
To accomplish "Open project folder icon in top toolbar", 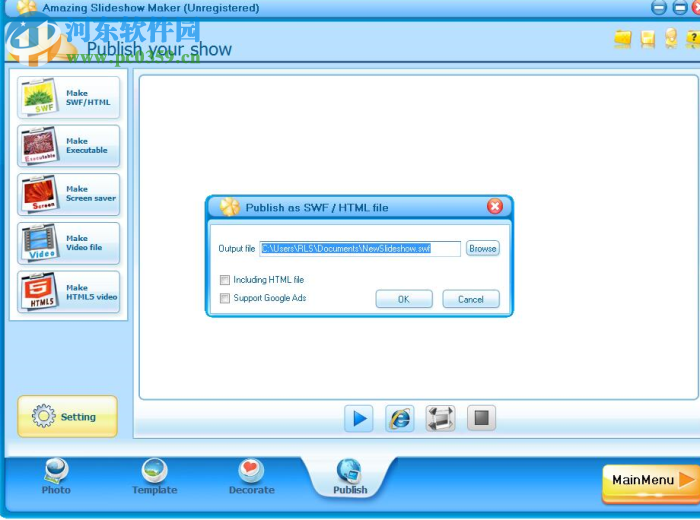I will [x=623, y=38].
